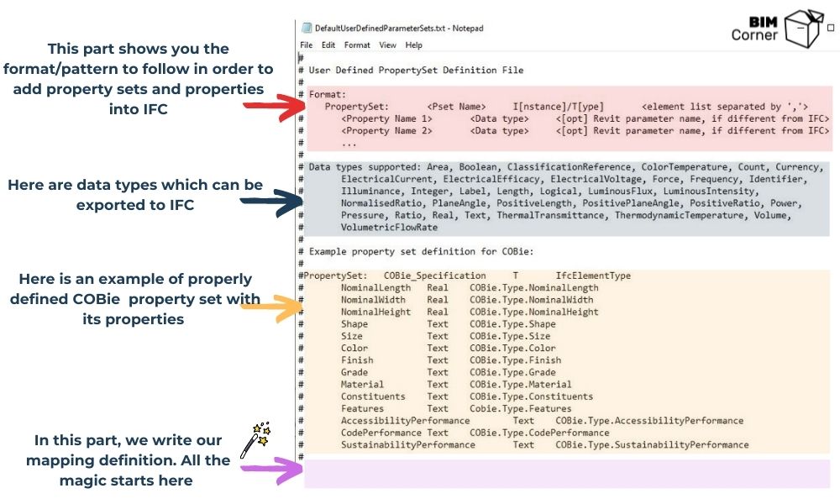
Task: Open the File menu in Notepad
Action: coord(306,45)
